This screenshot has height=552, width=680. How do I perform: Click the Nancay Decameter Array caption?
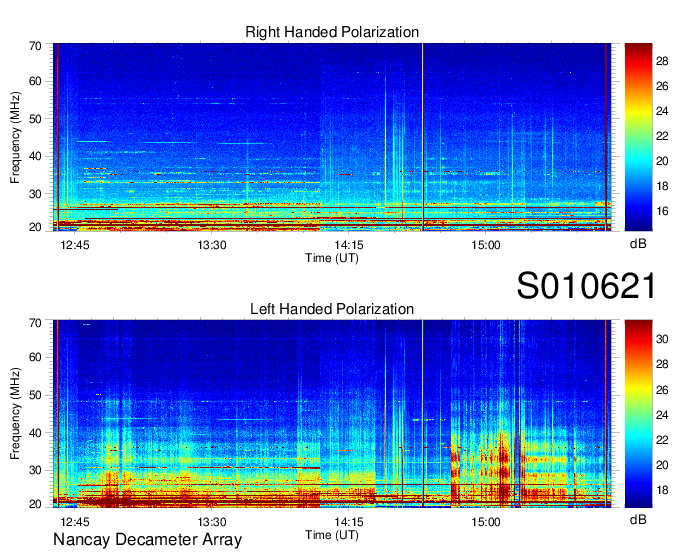147,539
